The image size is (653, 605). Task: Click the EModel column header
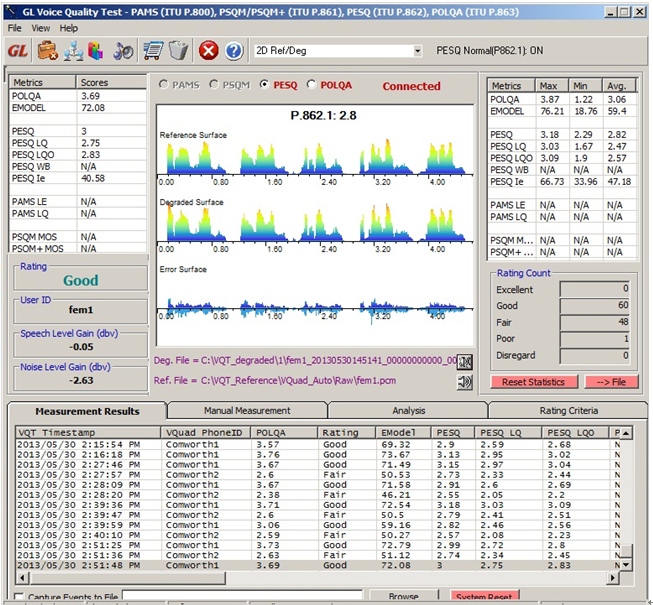(404, 433)
